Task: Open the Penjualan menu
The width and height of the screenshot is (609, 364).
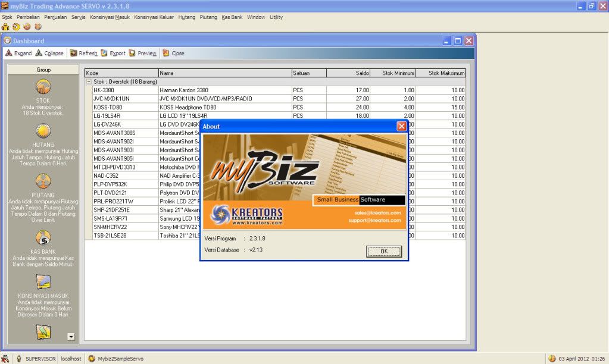Action: point(55,17)
